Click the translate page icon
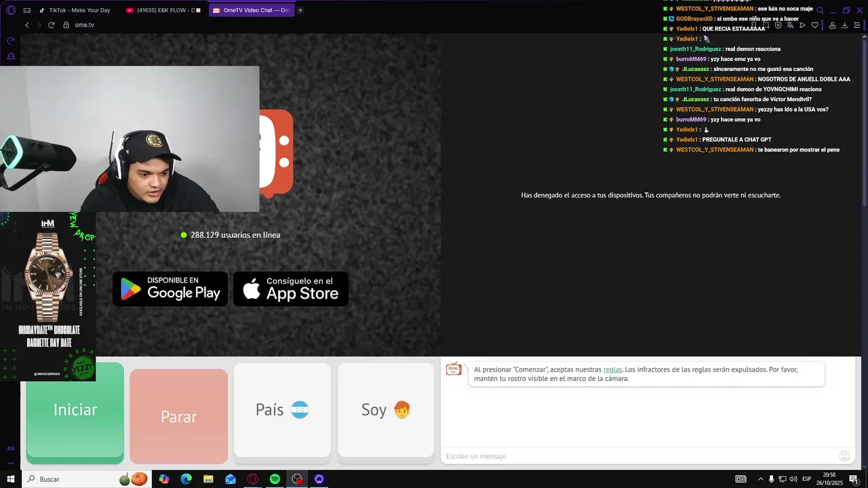This screenshot has width=868, height=488. pos(790,25)
